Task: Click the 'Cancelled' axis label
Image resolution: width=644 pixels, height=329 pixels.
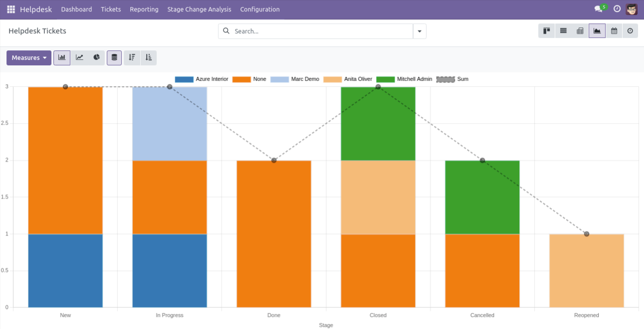Action: pos(482,315)
